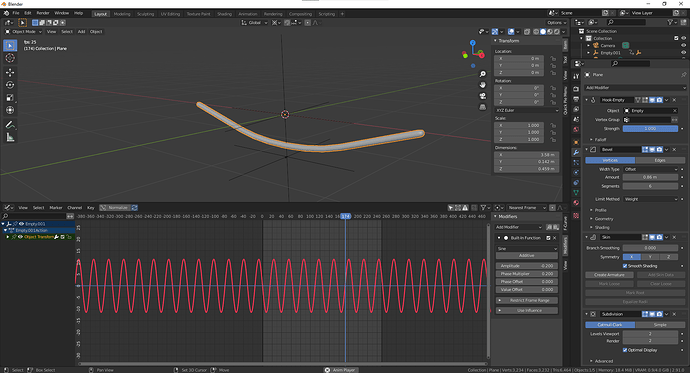This screenshot has width=690, height=373.
Task: Select the Move tool in the viewport toolbar
Action: coord(10,72)
